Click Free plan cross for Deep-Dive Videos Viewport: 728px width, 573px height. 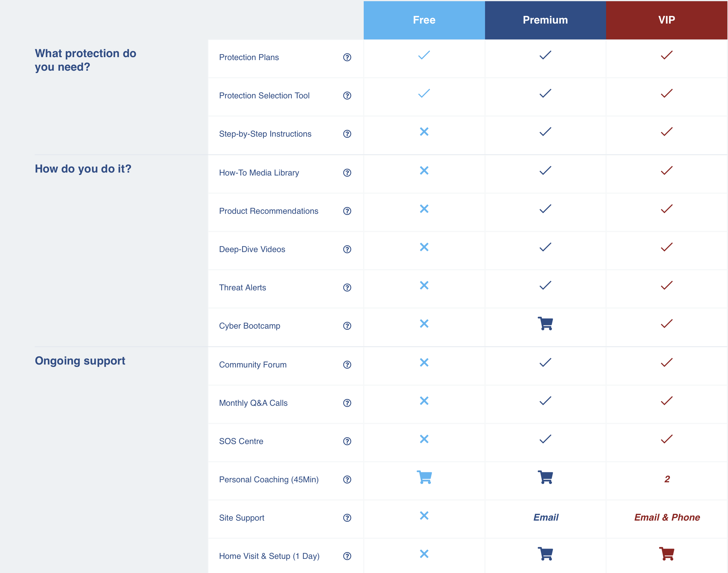tap(424, 247)
